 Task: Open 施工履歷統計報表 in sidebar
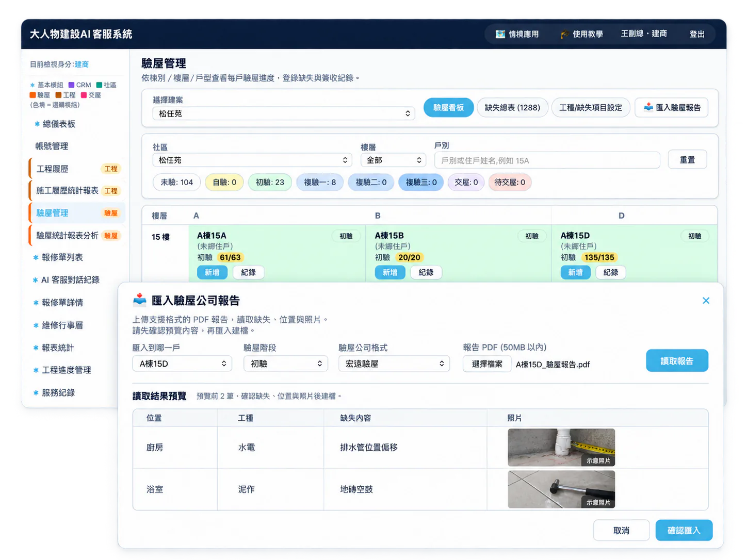pos(77,191)
